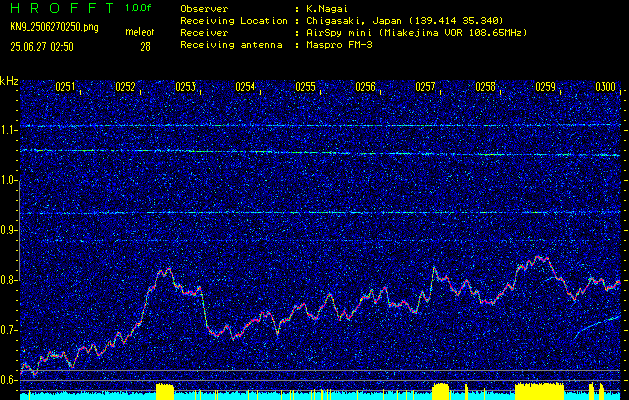Click the signal trace peak near 0259
Image resolution: width=629 pixels, height=400 pixels.
pos(540,258)
